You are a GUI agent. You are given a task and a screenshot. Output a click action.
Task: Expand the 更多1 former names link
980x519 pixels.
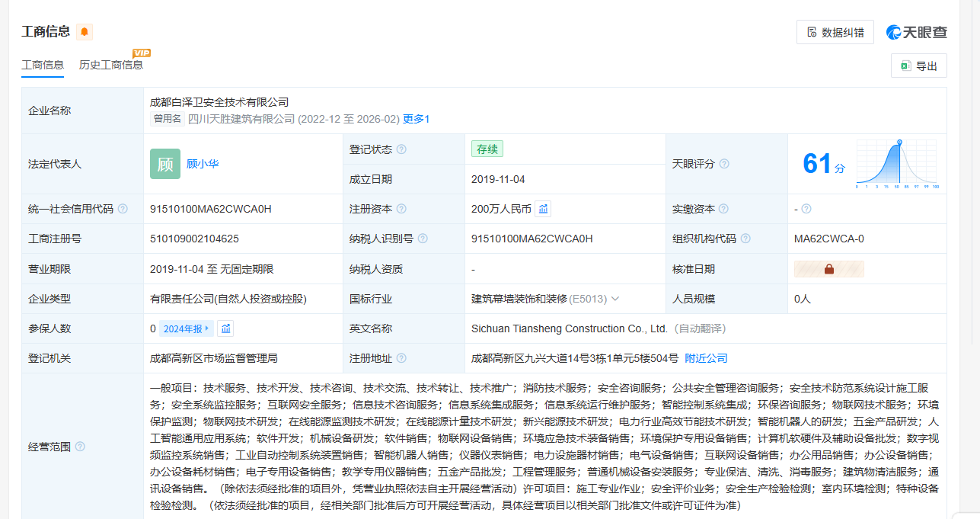[417, 119]
